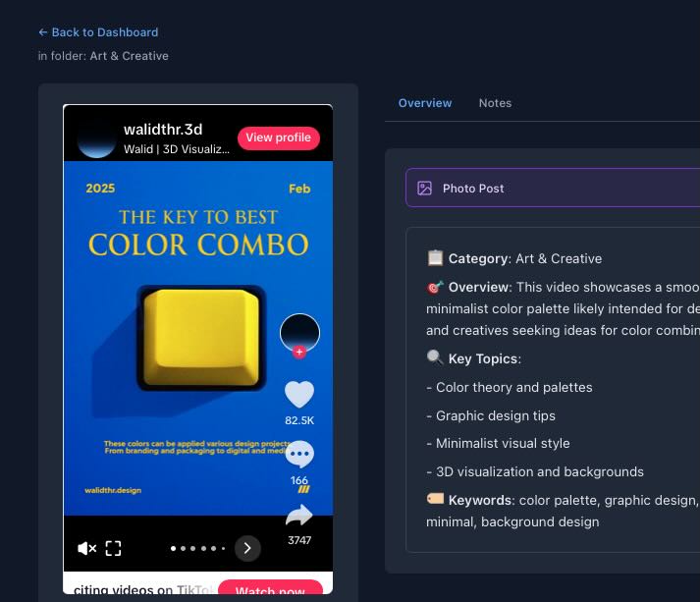Share the post with arrow icon
Screen dimensions: 700x602
tap(299, 516)
